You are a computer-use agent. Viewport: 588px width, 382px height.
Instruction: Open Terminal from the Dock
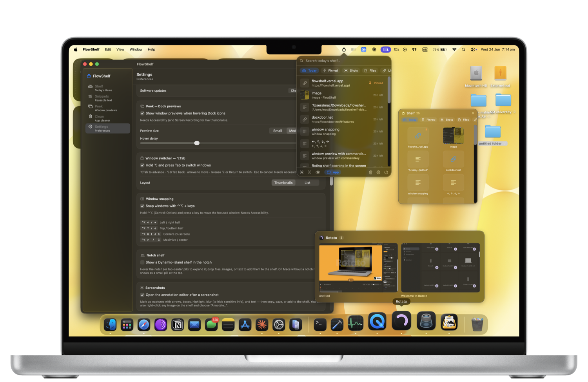320,324
